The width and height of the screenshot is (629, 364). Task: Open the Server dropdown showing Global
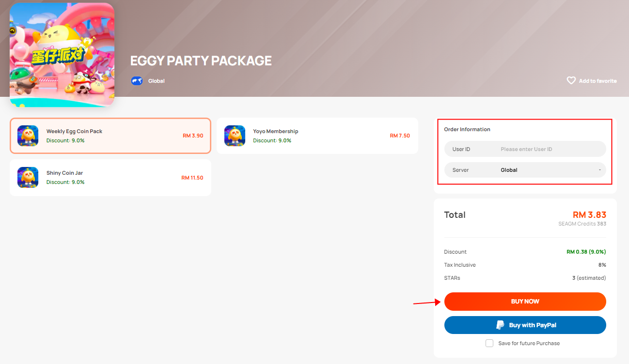pyautogui.click(x=525, y=170)
